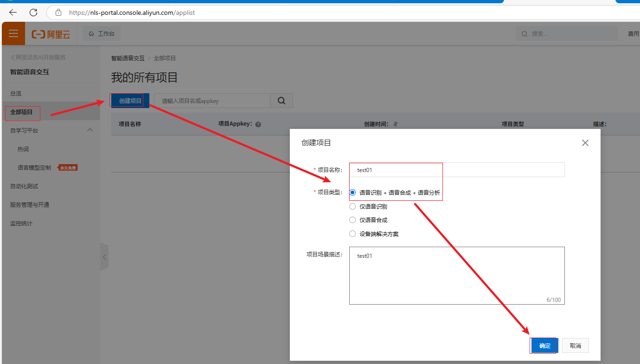Click the Aliyun logo
Image resolution: width=640 pixels, height=364 pixels.
click(51, 34)
